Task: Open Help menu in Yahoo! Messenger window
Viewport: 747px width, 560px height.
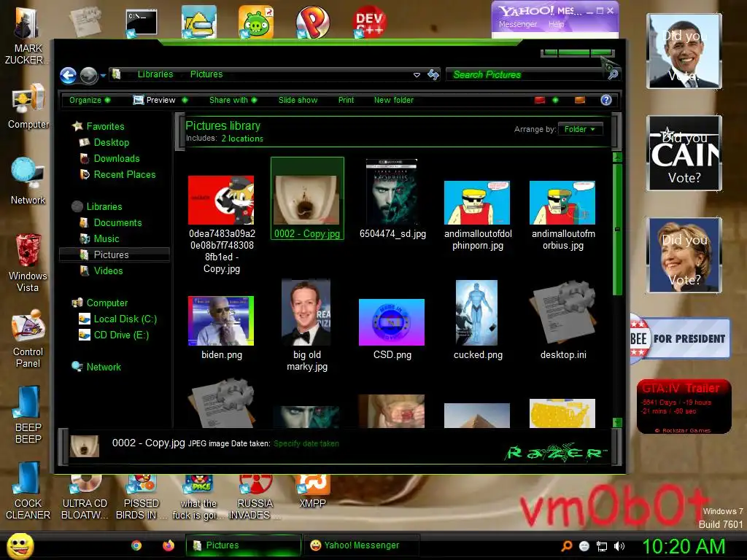Action: (555, 24)
